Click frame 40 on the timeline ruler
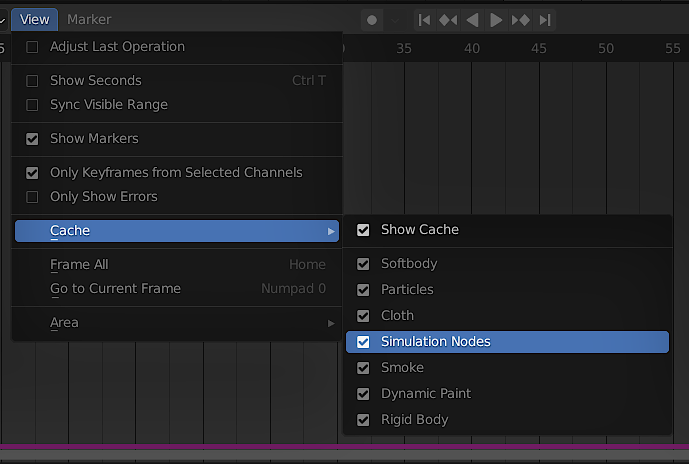689x464 pixels. click(472, 48)
